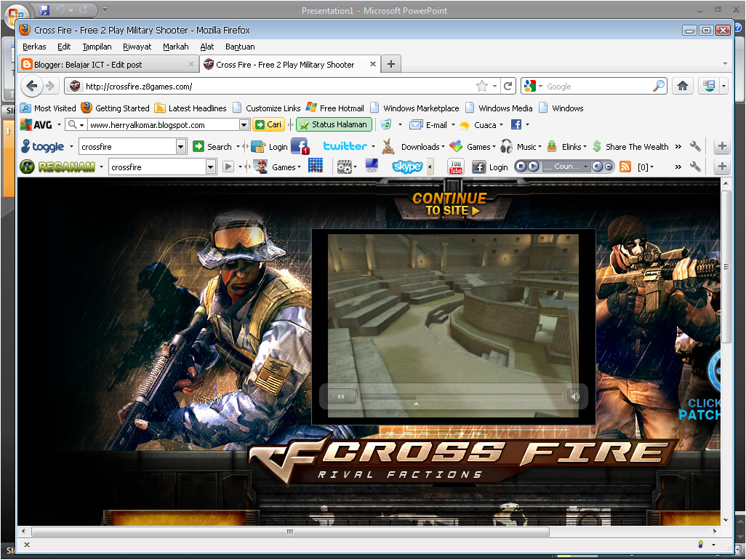
Task: Open the Berkas menu
Action: [34, 46]
